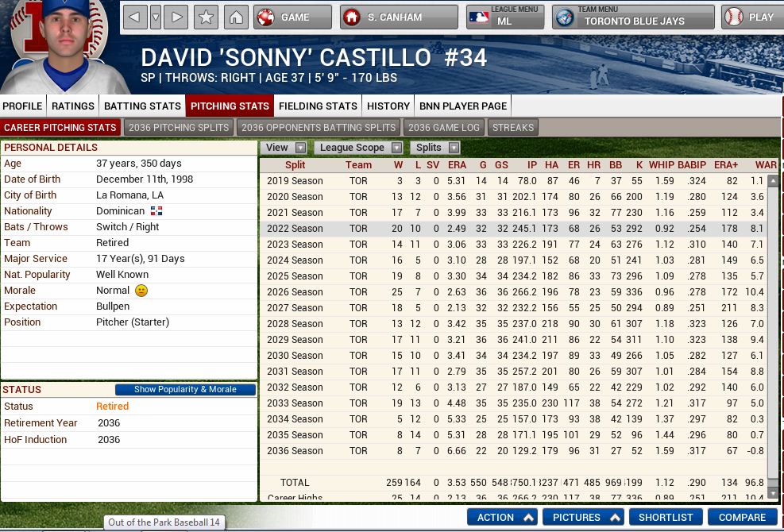784x532 pixels.
Task: Expand the League Scope dropdown
Action: 358,148
